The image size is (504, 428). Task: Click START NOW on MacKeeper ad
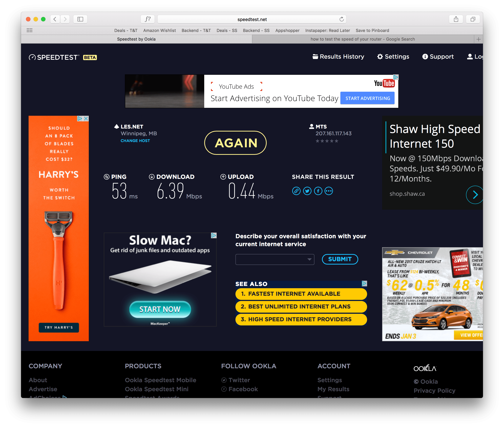click(x=160, y=309)
